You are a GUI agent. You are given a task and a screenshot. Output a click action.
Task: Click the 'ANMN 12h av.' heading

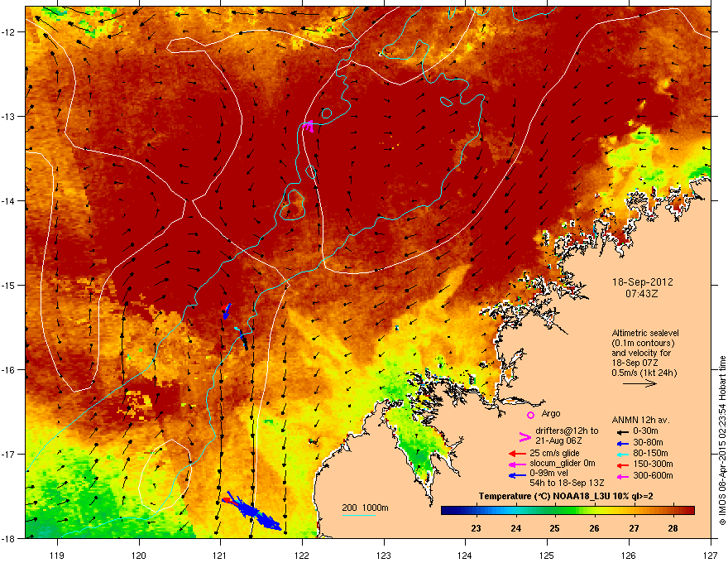640,420
